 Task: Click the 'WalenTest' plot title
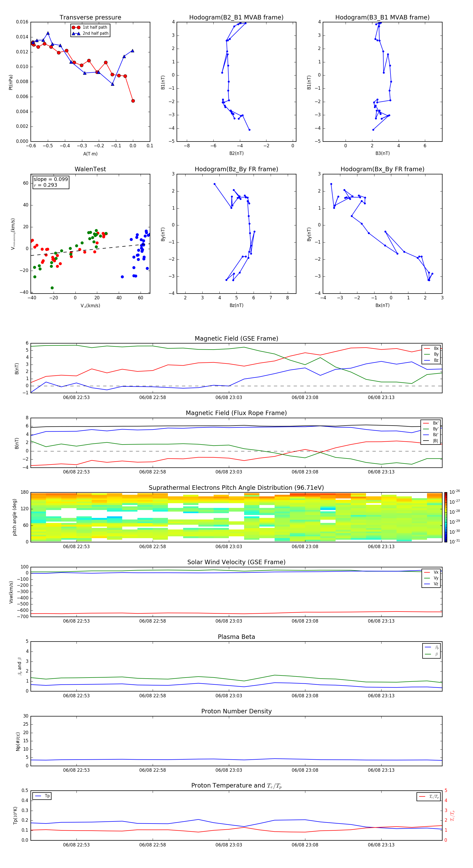90,169
